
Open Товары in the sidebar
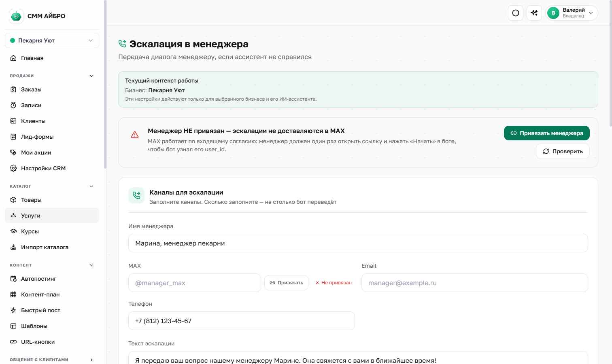pos(52,200)
